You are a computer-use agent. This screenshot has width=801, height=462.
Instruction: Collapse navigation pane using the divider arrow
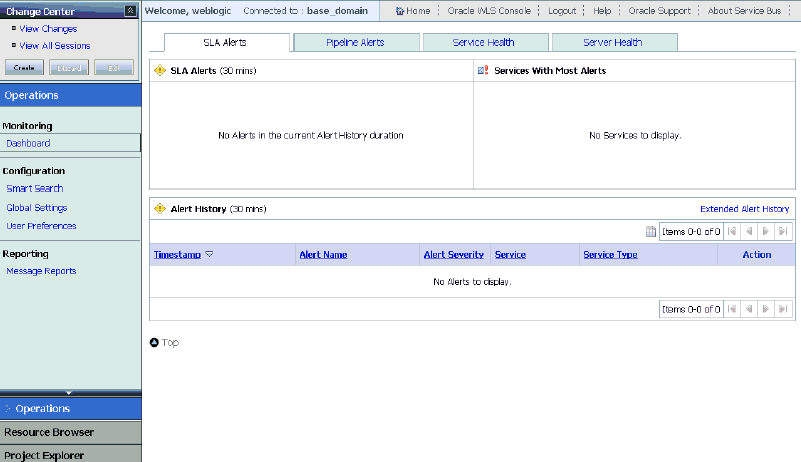[x=69, y=392]
